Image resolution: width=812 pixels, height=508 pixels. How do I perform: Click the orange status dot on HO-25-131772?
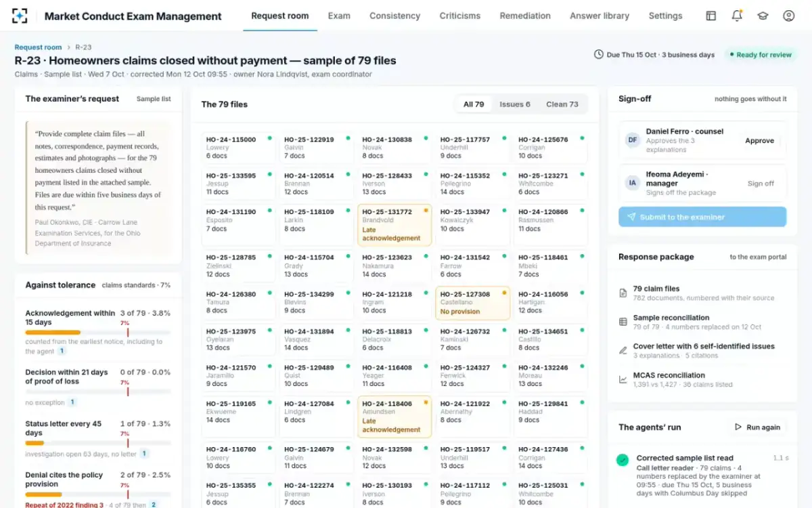point(426,211)
